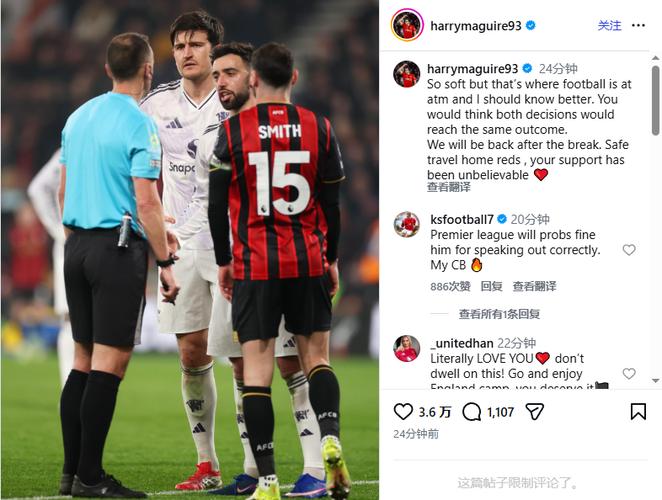Like the ksfootball7 comment
This screenshot has width=662, height=500.
tap(629, 250)
